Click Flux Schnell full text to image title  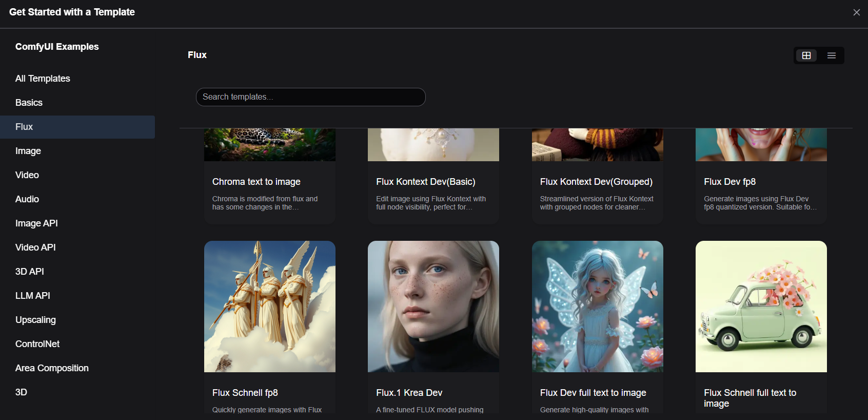pyautogui.click(x=750, y=398)
